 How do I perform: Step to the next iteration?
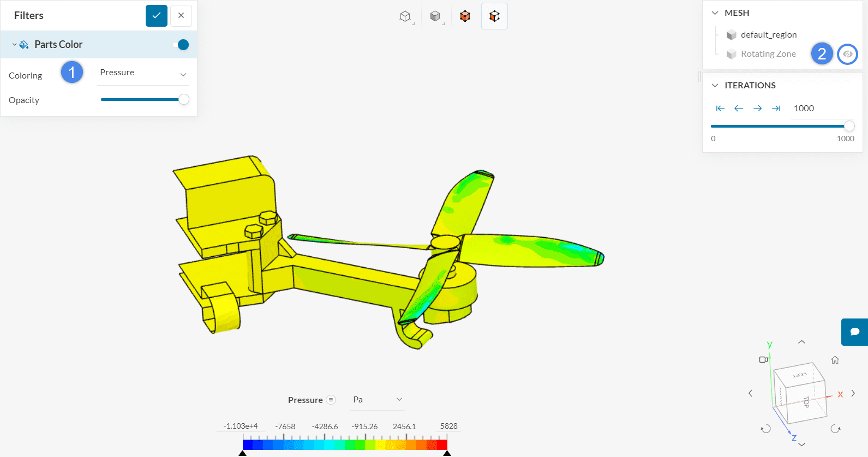[757, 109]
